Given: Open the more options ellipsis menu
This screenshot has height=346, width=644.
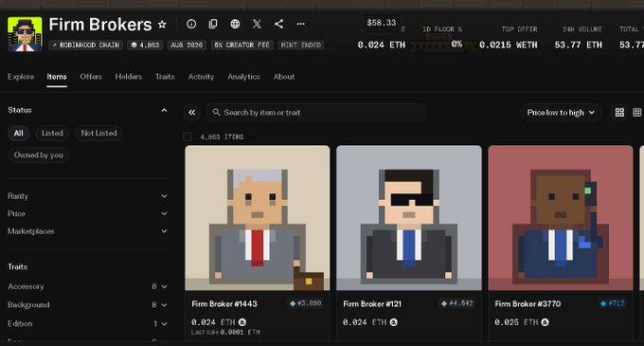Looking at the screenshot, I should click(x=300, y=25).
